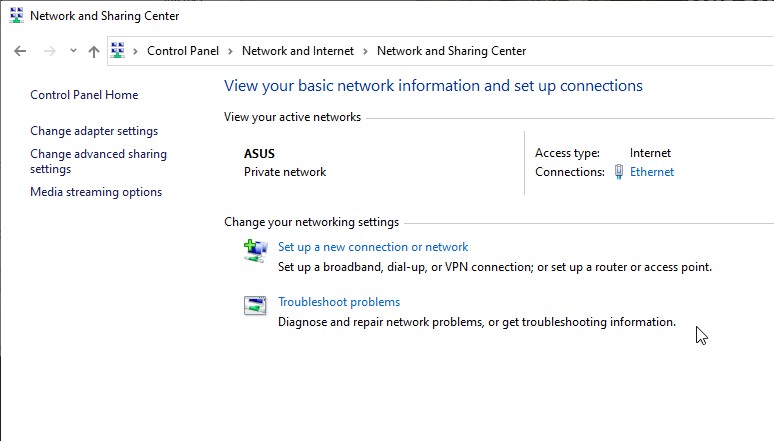Go up one level with Up arrow

pos(94,51)
